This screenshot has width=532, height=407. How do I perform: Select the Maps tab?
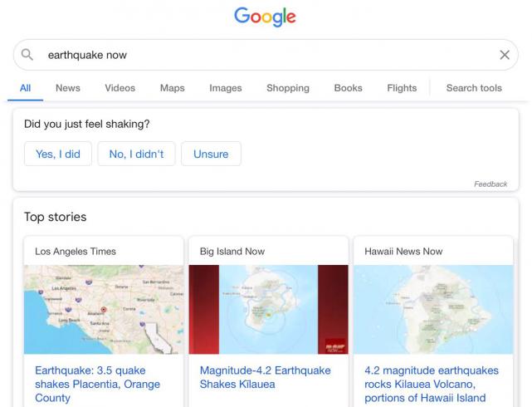click(x=173, y=88)
